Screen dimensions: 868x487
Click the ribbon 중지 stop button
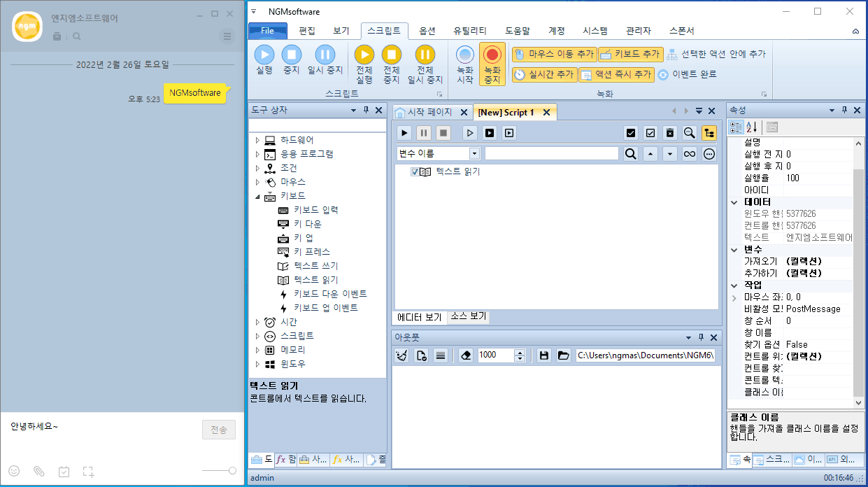(x=292, y=59)
